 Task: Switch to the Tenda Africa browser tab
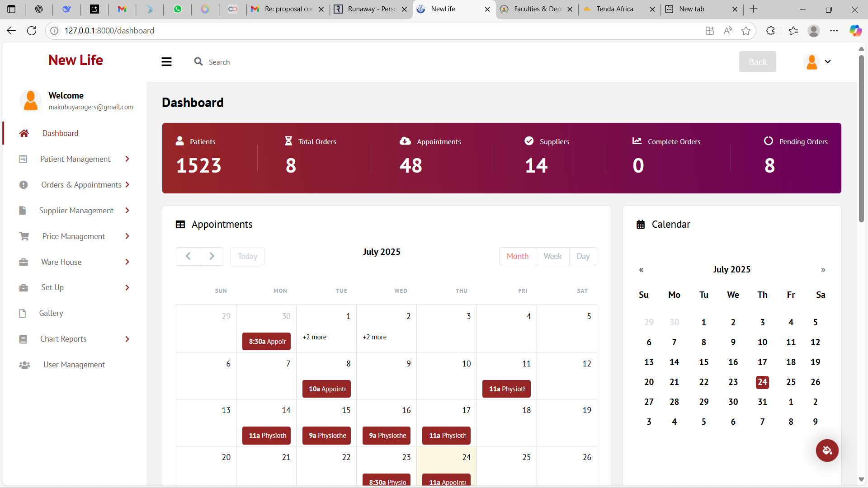click(615, 9)
